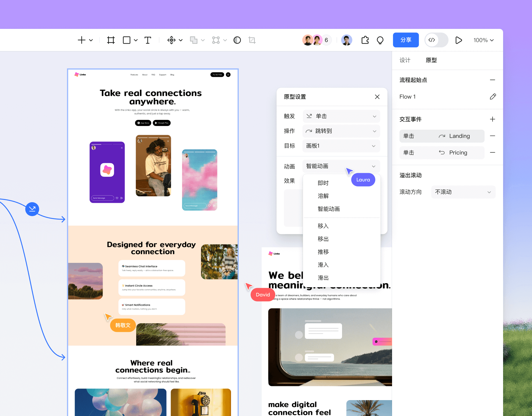
Task: Click the 分享 button
Action: point(406,40)
